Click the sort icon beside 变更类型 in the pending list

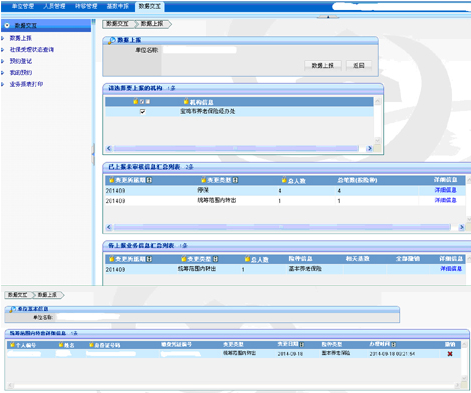point(216,259)
